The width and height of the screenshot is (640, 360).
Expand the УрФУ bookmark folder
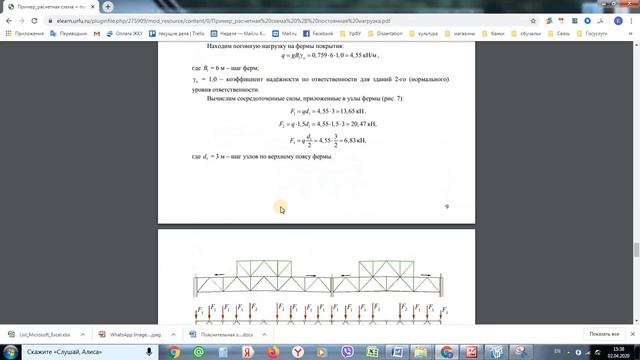(x=351, y=33)
